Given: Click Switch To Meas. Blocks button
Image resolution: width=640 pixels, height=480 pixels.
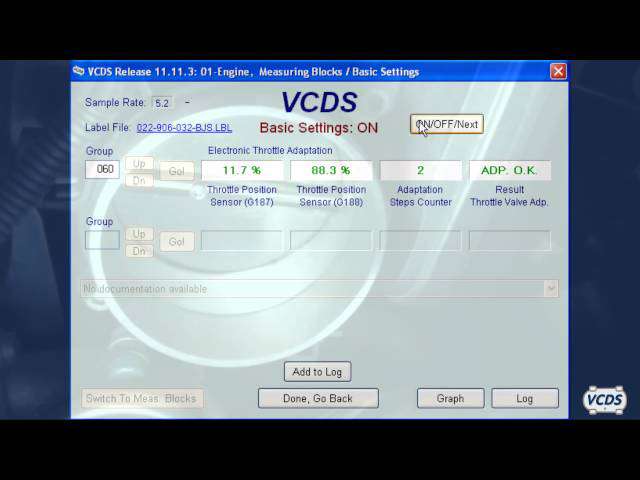Looking at the screenshot, I should tap(142, 398).
